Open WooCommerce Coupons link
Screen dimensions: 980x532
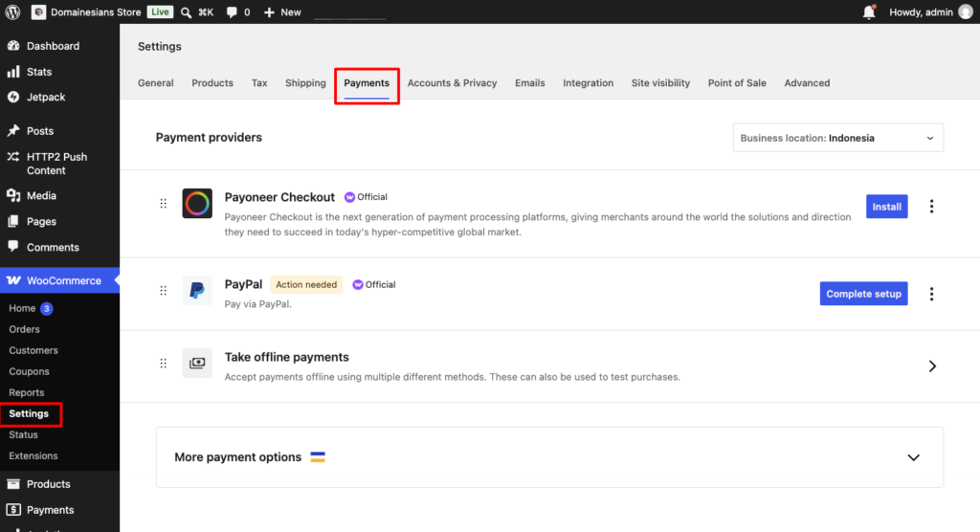tap(29, 371)
